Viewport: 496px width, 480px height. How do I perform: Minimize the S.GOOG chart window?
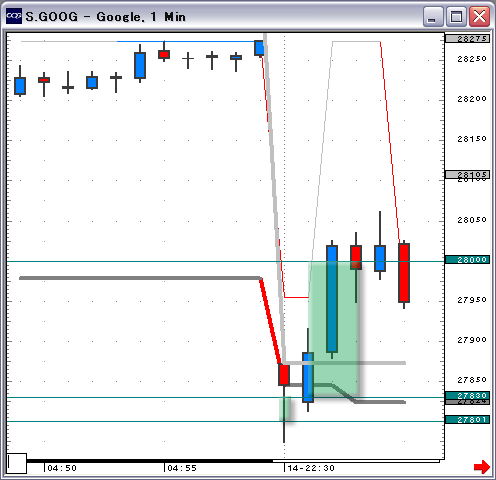(432, 16)
